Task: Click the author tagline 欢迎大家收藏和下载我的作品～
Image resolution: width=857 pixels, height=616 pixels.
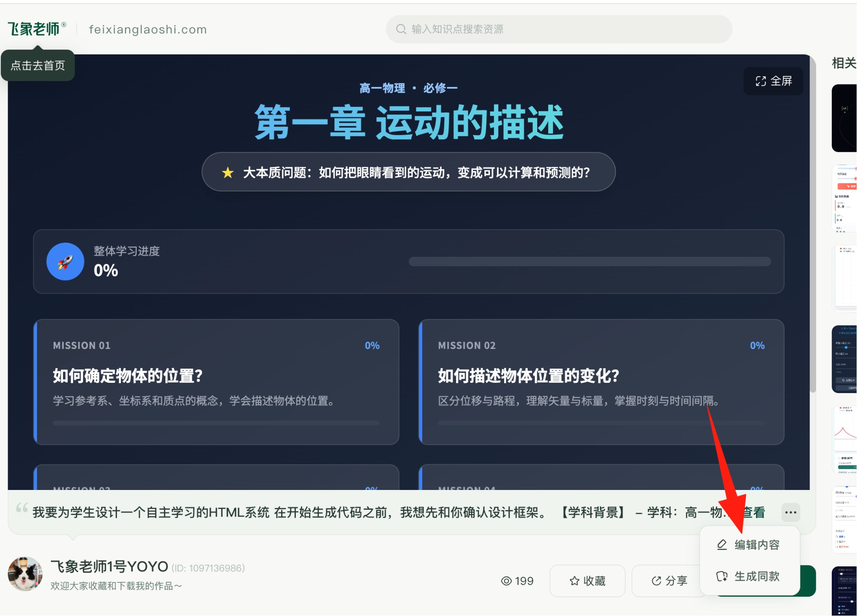Action: click(117, 586)
